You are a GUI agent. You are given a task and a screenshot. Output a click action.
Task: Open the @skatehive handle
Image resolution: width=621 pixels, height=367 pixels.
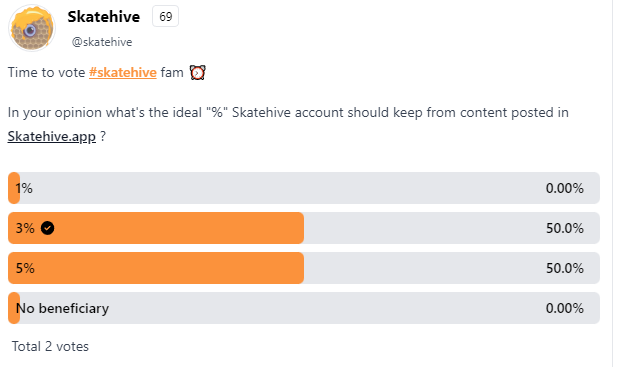click(x=102, y=42)
